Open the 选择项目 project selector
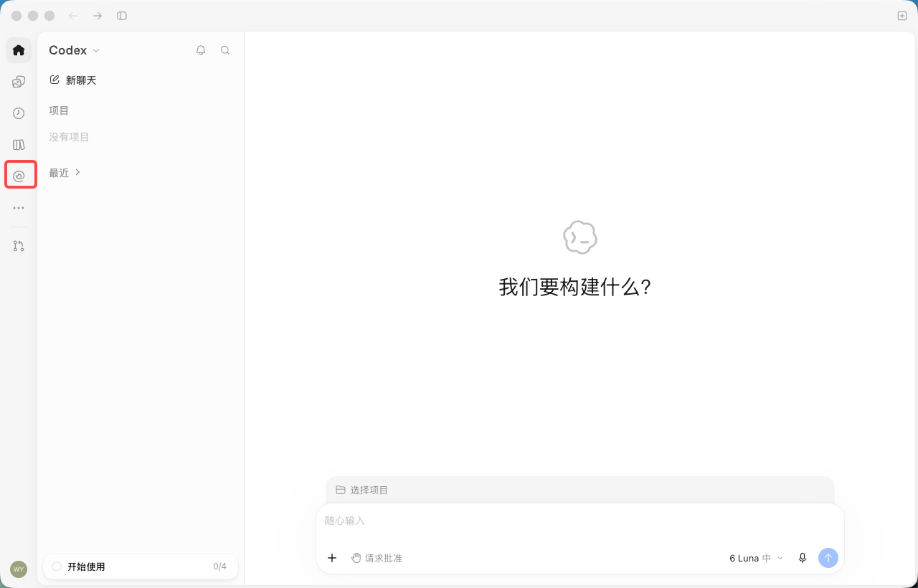The width and height of the screenshot is (918, 588). [362, 490]
